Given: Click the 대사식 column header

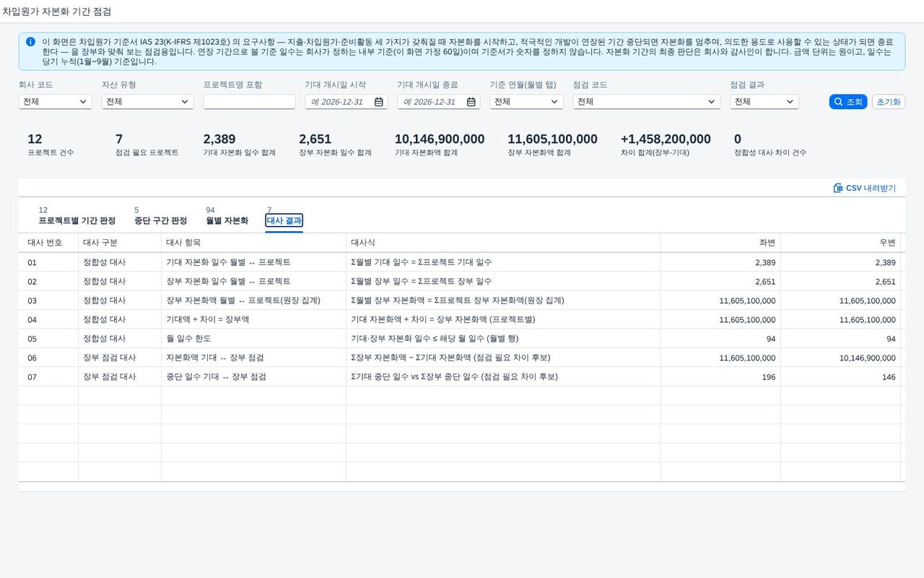Looking at the screenshot, I should [x=503, y=243].
